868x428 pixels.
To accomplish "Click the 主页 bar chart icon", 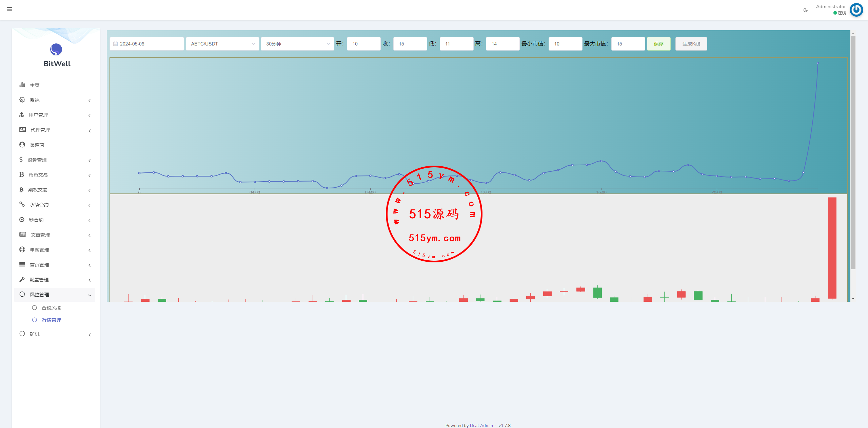I will [22, 85].
